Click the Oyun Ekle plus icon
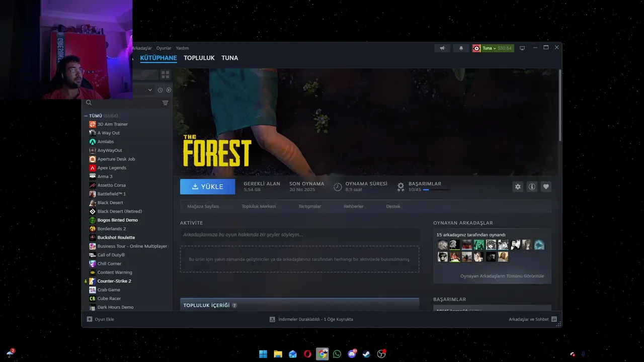The height and width of the screenshot is (362, 644). 90,319
